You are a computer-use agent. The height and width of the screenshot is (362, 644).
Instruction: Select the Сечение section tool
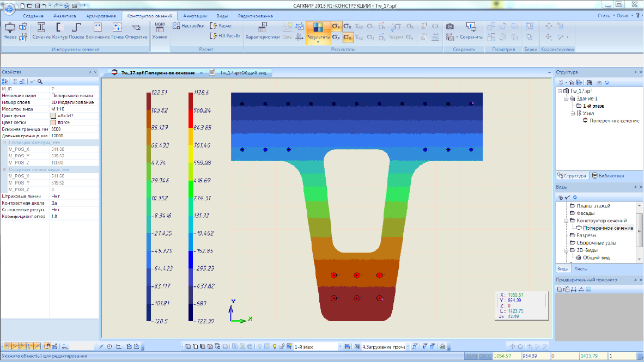pyautogui.click(x=41, y=30)
